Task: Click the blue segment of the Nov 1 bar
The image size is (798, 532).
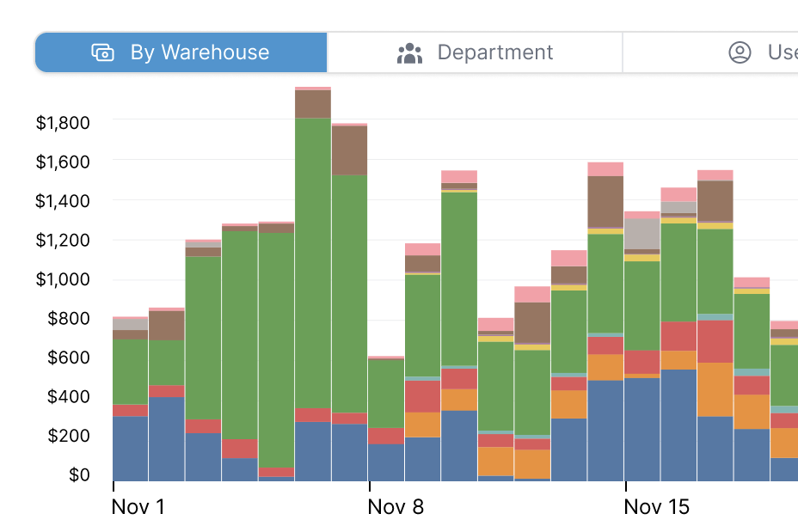Action: (131, 448)
